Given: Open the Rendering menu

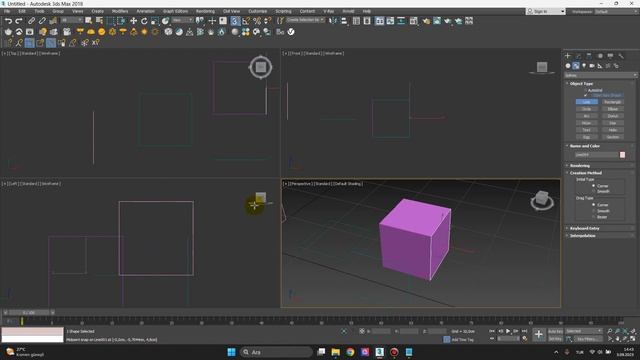Looking at the screenshot, I should tap(205, 11).
